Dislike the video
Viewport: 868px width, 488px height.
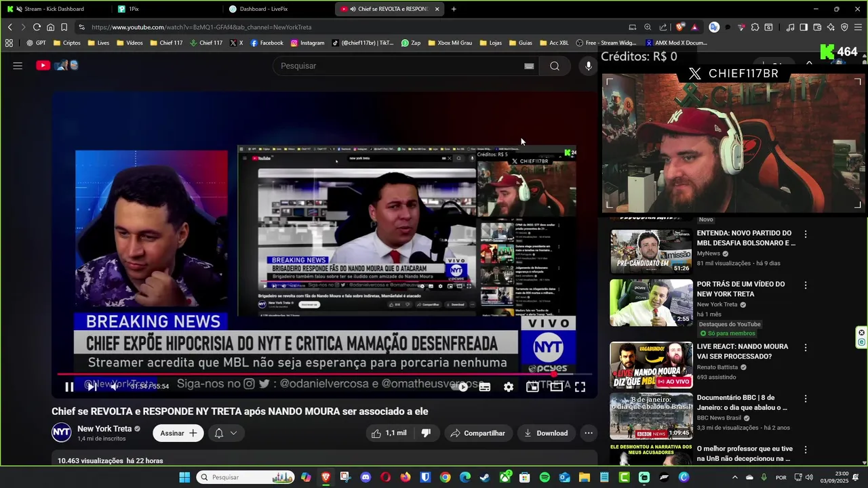pyautogui.click(x=427, y=433)
